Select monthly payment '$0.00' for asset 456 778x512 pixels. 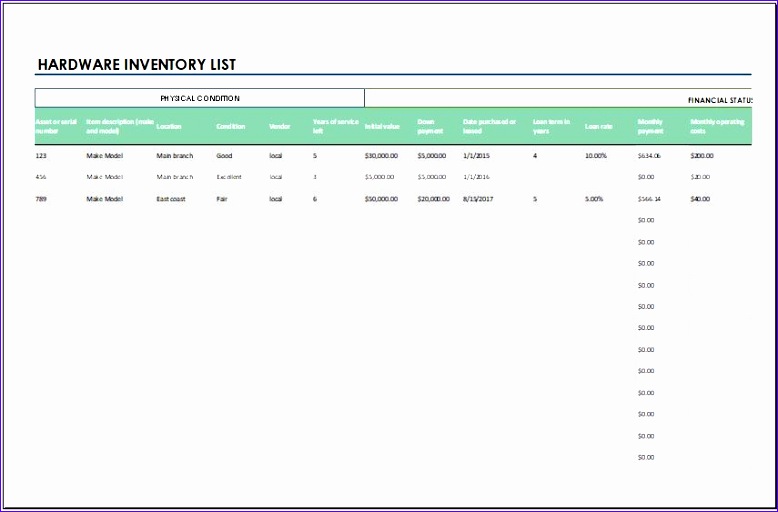pyautogui.click(x=646, y=177)
